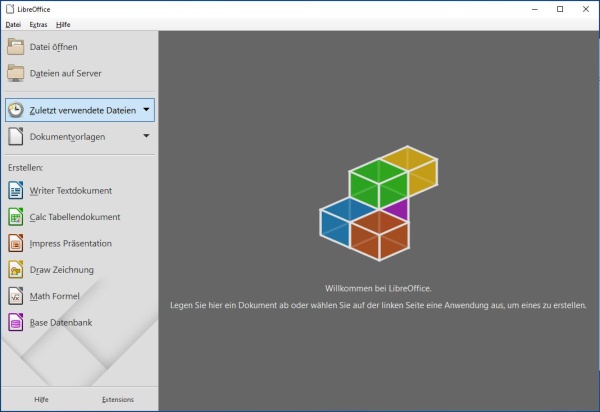Click the Draw Zeichnung icon
This screenshot has height=412, width=600.
point(16,270)
